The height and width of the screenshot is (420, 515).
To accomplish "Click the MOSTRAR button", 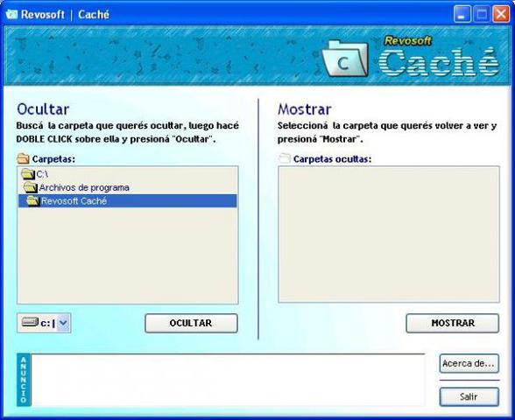I will click(x=452, y=323).
